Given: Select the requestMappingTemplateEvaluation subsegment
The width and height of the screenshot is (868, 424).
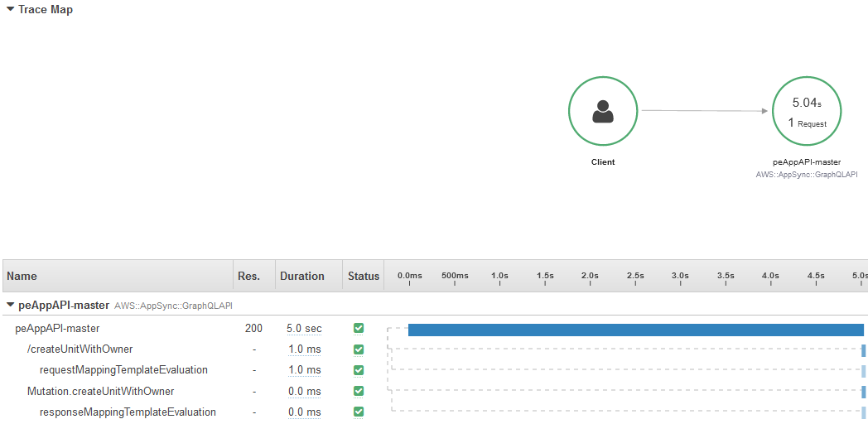Looking at the screenshot, I should 123,369.
